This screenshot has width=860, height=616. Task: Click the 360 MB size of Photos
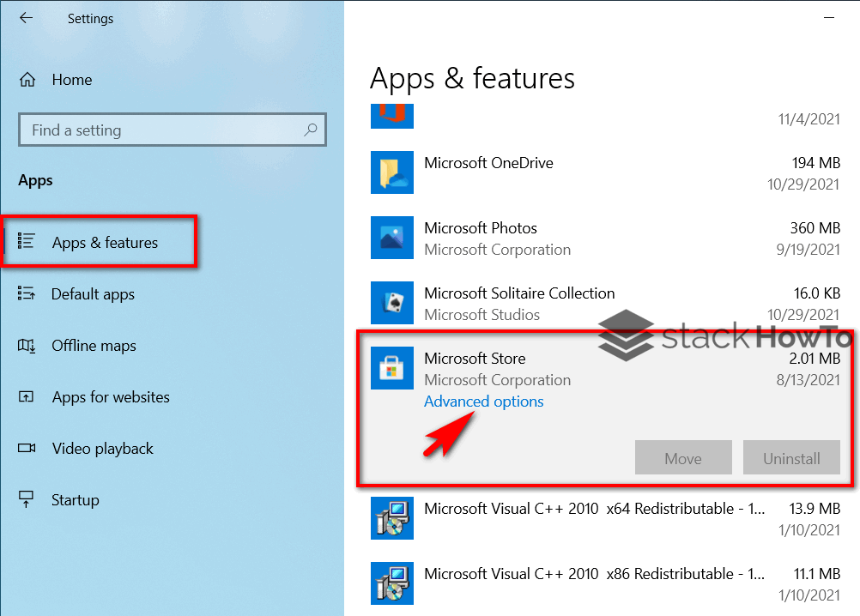(x=815, y=228)
